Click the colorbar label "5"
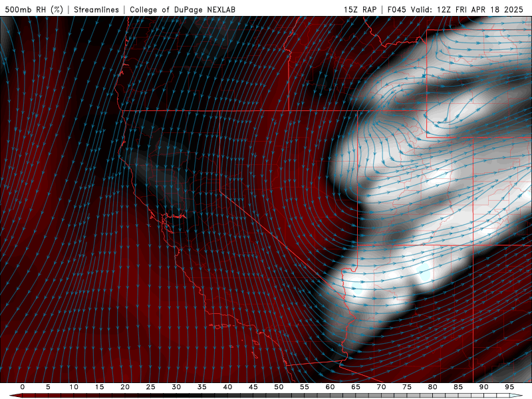This screenshot has height=399, width=532. point(48,387)
